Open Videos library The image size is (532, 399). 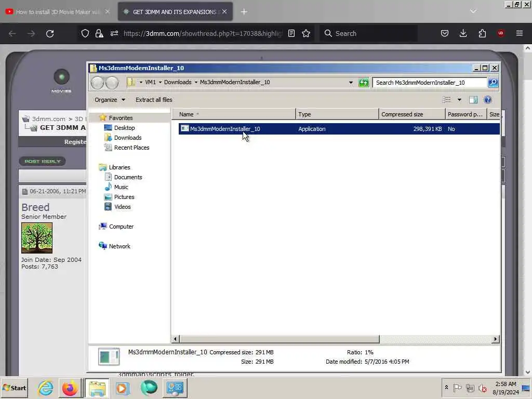pyautogui.click(x=123, y=207)
